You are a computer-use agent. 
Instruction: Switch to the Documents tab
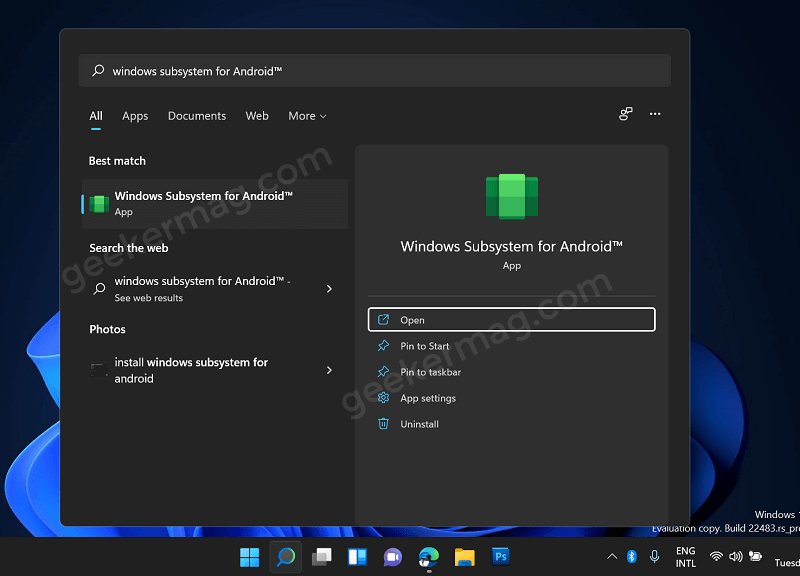pyautogui.click(x=197, y=116)
